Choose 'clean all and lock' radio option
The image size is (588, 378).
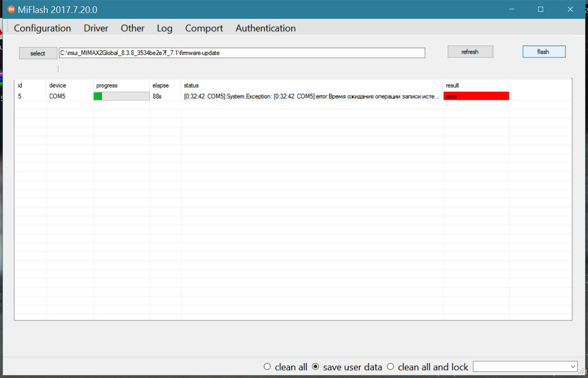point(391,367)
